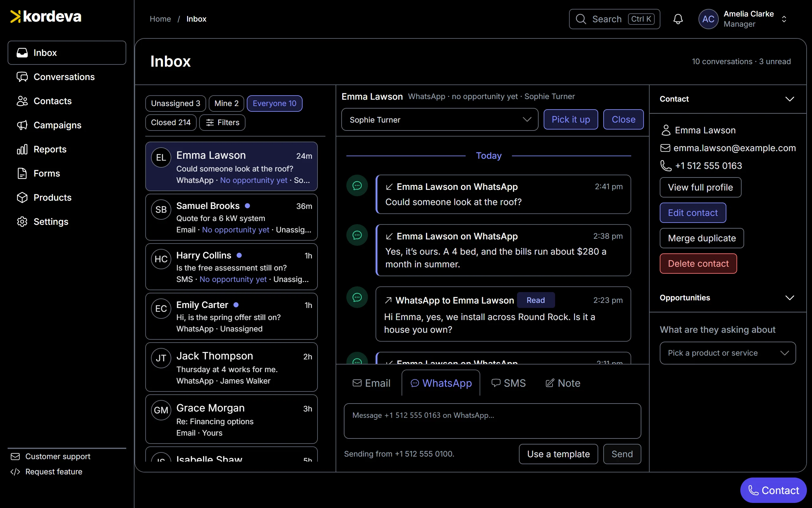
Task: Click the EL avatar in conversation list
Action: [161, 157]
